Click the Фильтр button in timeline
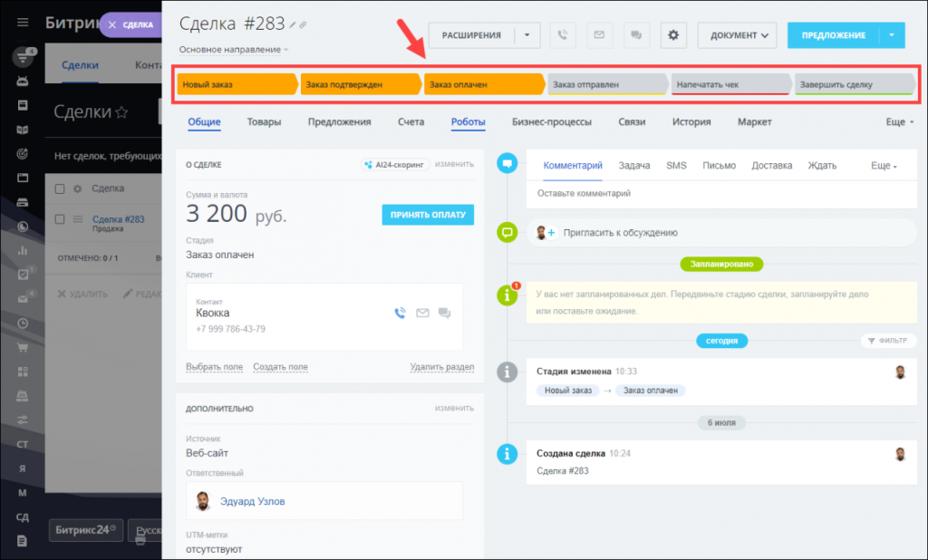 [x=888, y=341]
